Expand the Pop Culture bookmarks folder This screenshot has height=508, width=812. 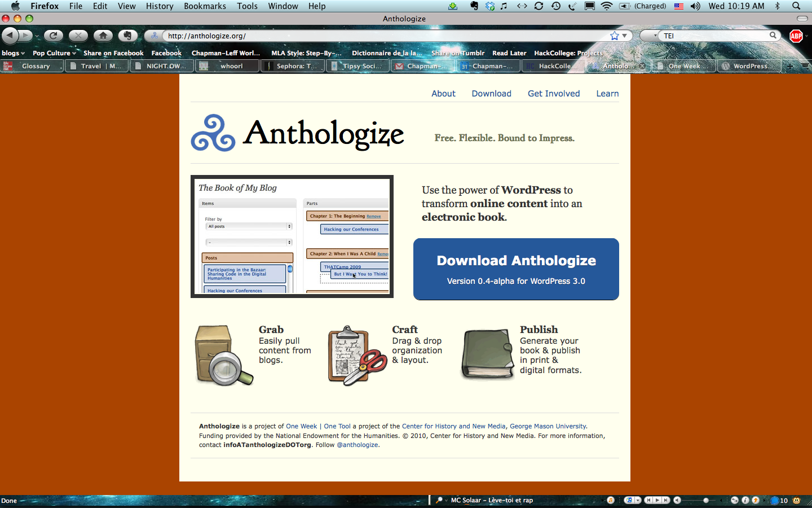[54, 53]
